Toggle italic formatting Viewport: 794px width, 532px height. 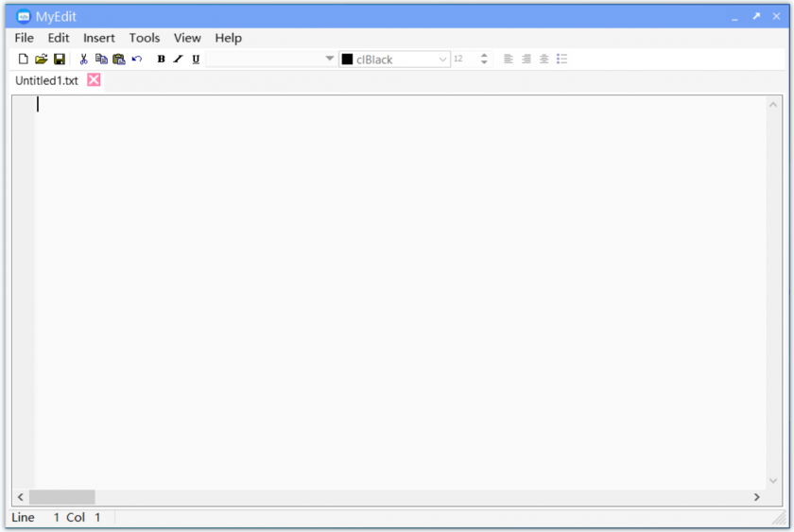coord(178,59)
